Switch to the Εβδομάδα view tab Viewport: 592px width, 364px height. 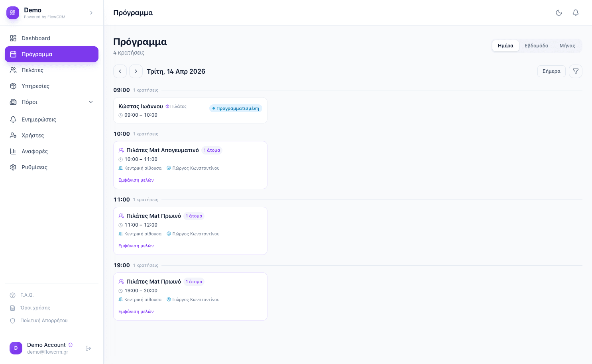[x=536, y=46]
